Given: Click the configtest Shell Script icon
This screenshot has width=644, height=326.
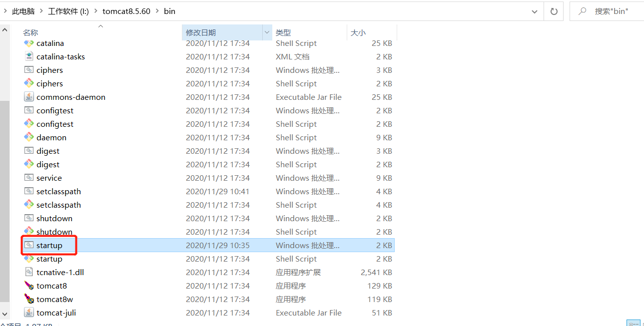Looking at the screenshot, I should (29, 124).
